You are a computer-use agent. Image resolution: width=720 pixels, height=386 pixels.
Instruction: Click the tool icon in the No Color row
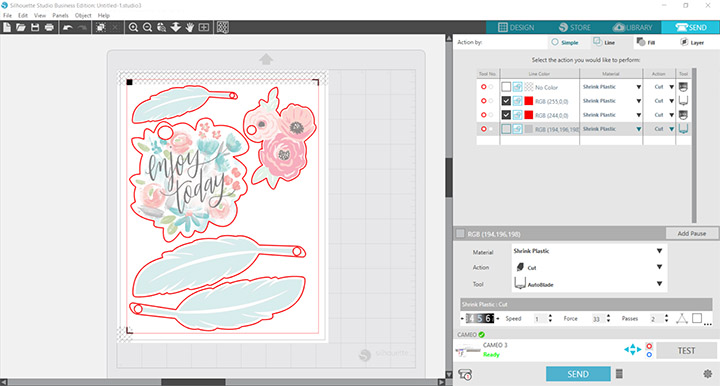click(x=683, y=87)
